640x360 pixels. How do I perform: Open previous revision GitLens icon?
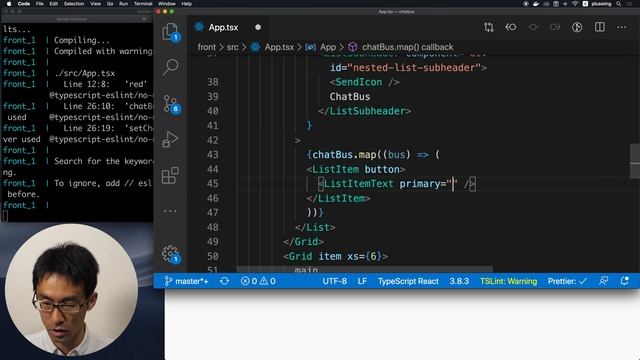511,27
